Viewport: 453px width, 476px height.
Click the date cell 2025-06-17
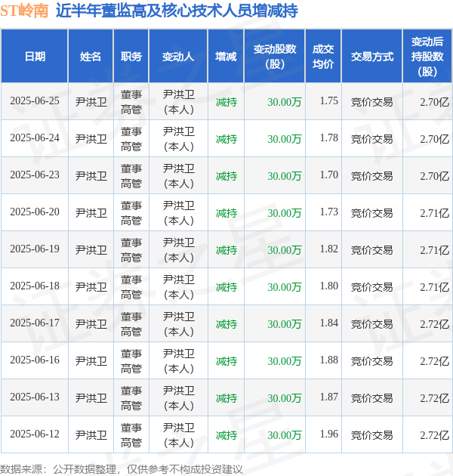click(x=35, y=323)
